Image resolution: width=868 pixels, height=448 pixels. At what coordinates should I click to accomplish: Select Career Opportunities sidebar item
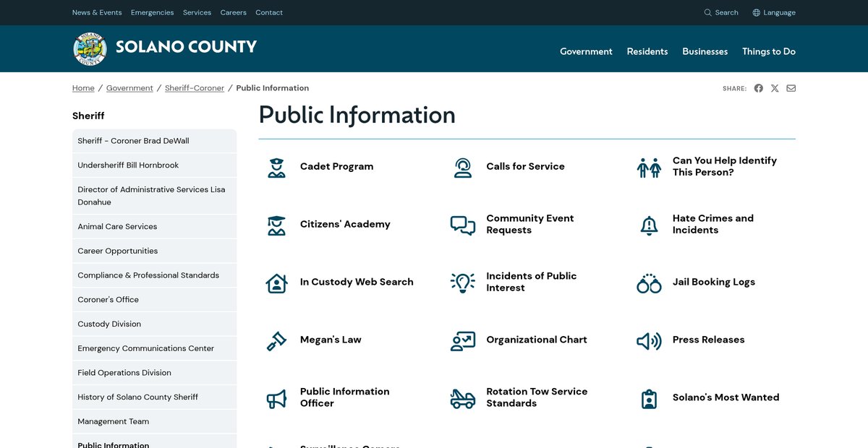tap(154, 251)
